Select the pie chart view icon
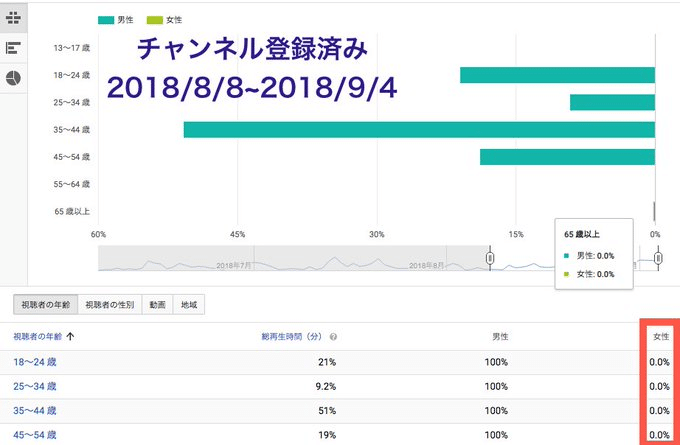The height and width of the screenshot is (445, 680). (x=14, y=78)
